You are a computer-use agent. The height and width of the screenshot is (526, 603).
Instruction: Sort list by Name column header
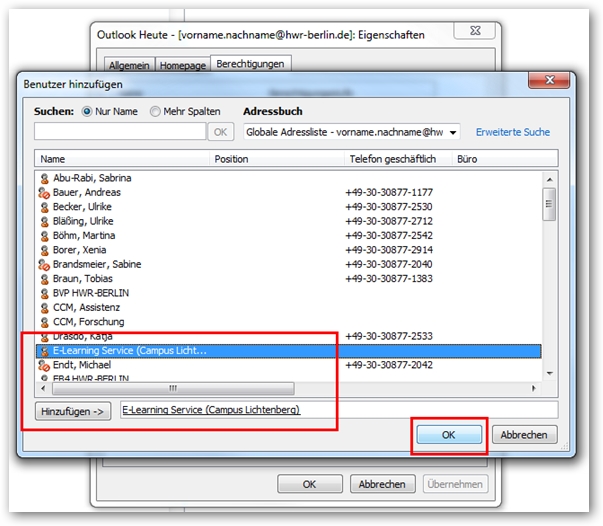click(x=122, y=159)
